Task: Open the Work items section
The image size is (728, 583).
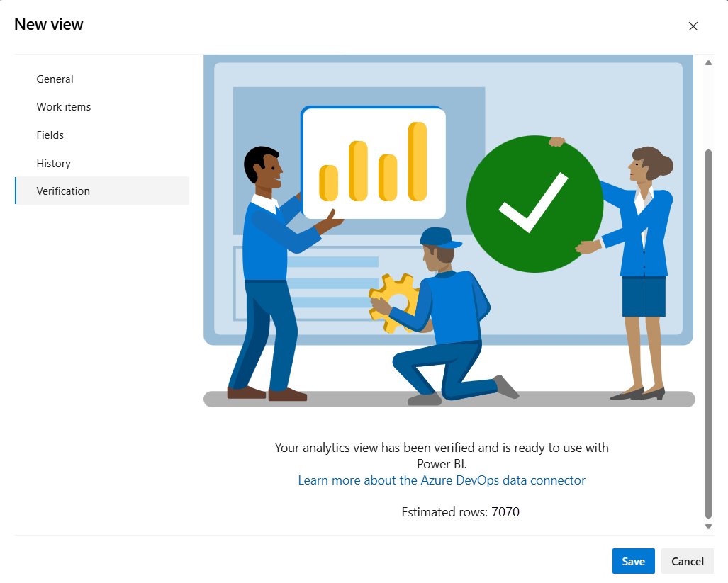Action: [x=63, y=106]
